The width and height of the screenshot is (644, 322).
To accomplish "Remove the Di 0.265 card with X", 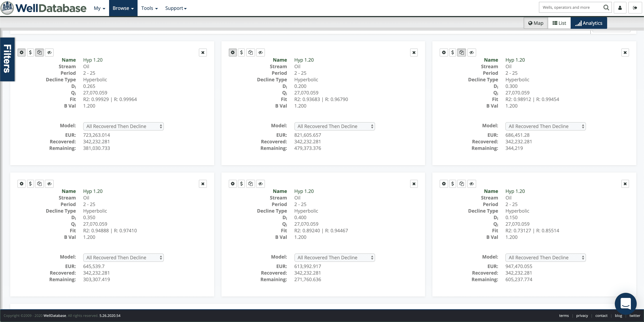I will (203, 53).
